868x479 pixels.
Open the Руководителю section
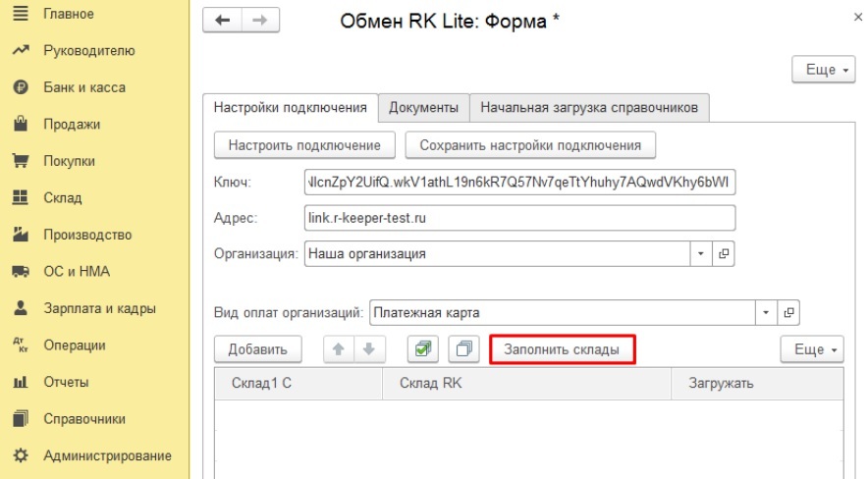(89, 50)
